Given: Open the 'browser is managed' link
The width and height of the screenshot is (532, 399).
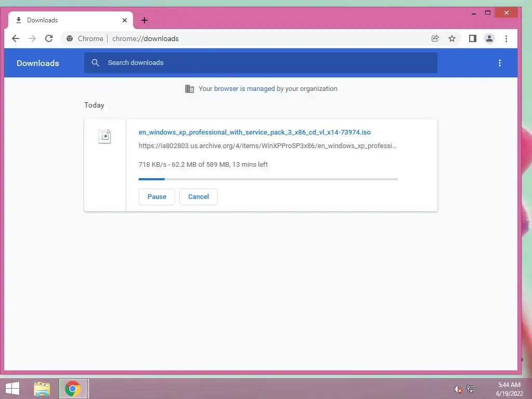Looking at the screenshot, I should point(244,88).
